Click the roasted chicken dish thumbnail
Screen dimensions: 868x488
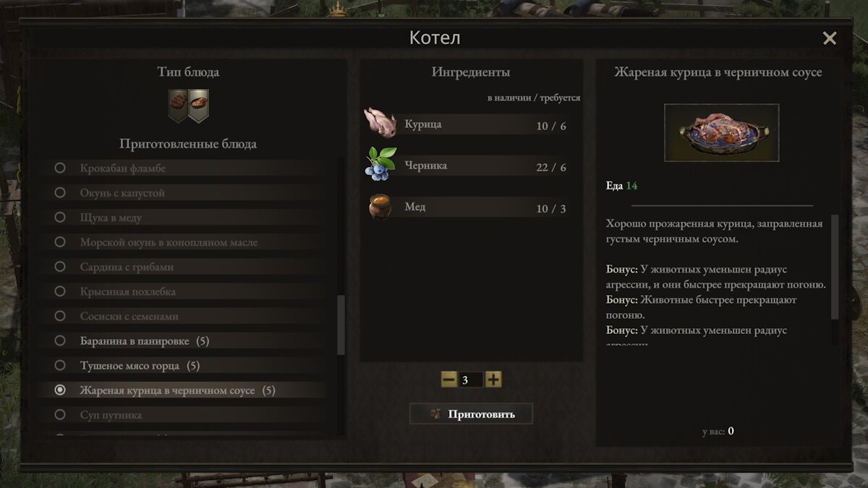pyautogui.click(x=722, y=132)
